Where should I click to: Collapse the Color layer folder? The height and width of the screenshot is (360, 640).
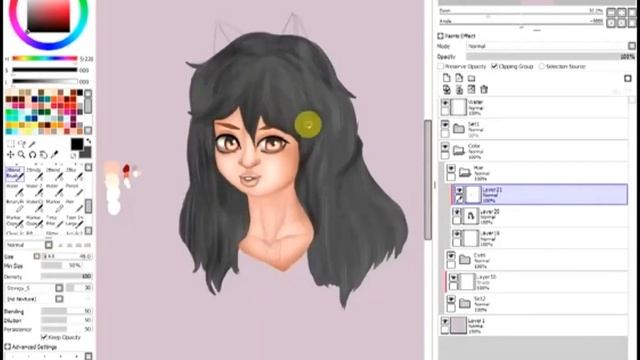click(459, 151)
